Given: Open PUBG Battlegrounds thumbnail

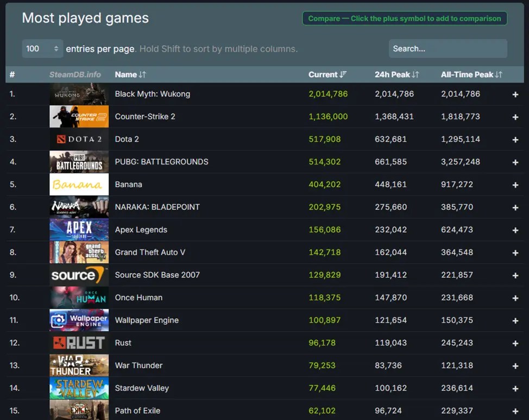Looking at the screenshot, I should (x=79, y=162).
